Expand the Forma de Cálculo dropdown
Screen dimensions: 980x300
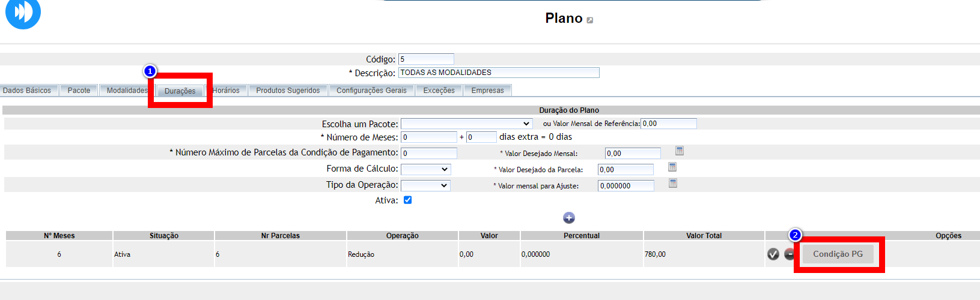(425, 170)
